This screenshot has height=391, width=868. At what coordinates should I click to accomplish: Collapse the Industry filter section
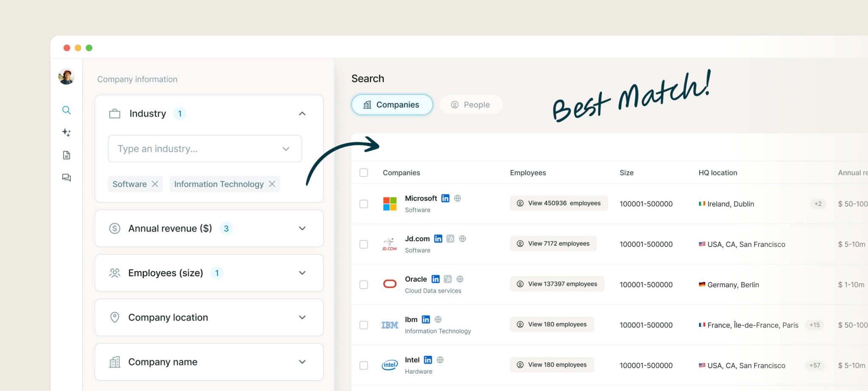click(x=302, y=114)
